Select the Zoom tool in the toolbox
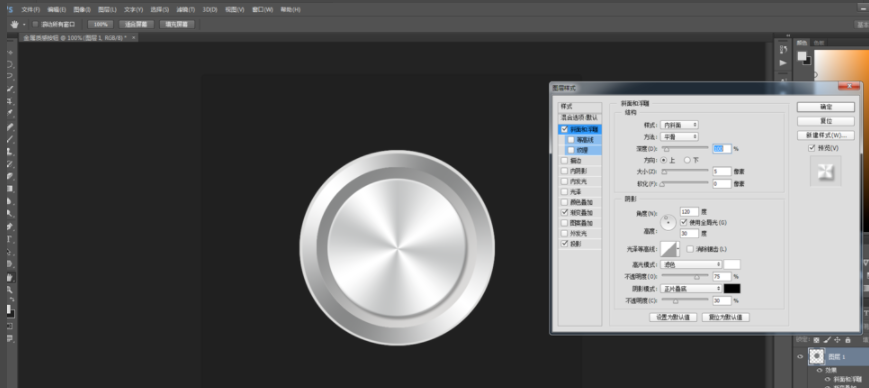Image resolution: width=869 pixels, height=388 pixels. [10, 289]
